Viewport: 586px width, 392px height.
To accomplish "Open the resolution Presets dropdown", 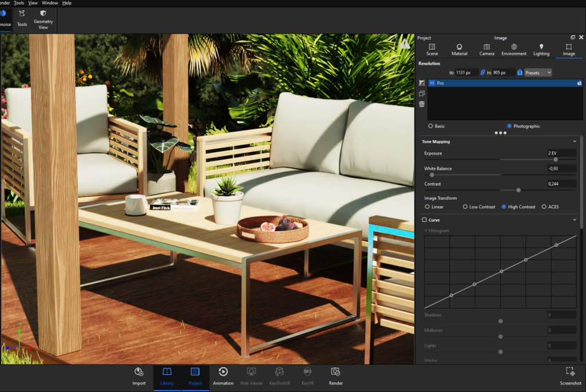I will point(538,73).
